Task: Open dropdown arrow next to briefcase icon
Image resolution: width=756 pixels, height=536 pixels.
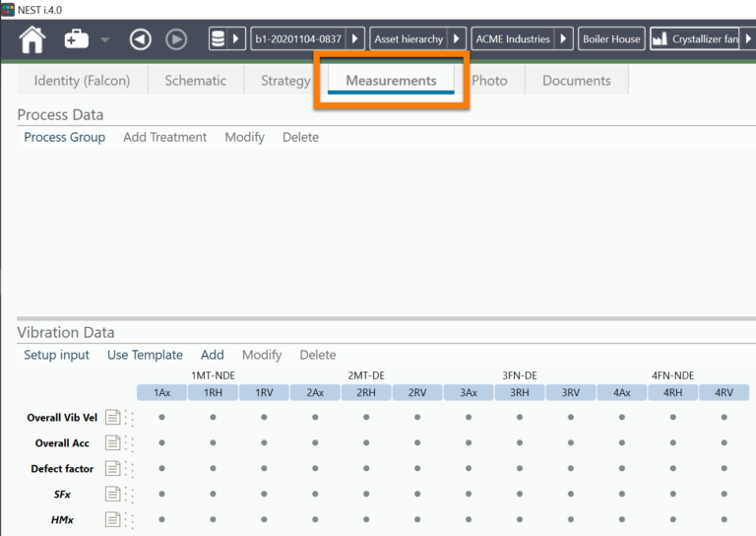Action: pyautogui.click(x=105, y=40)
